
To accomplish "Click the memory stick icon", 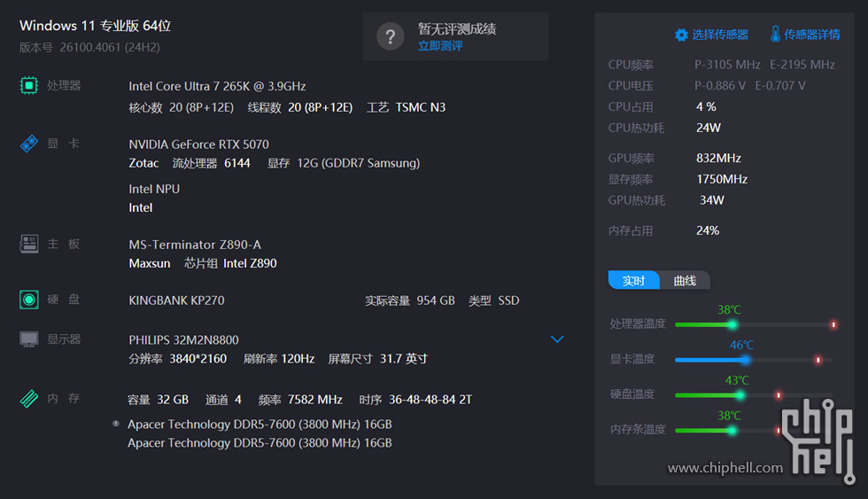I will click(x=28, y=398).
